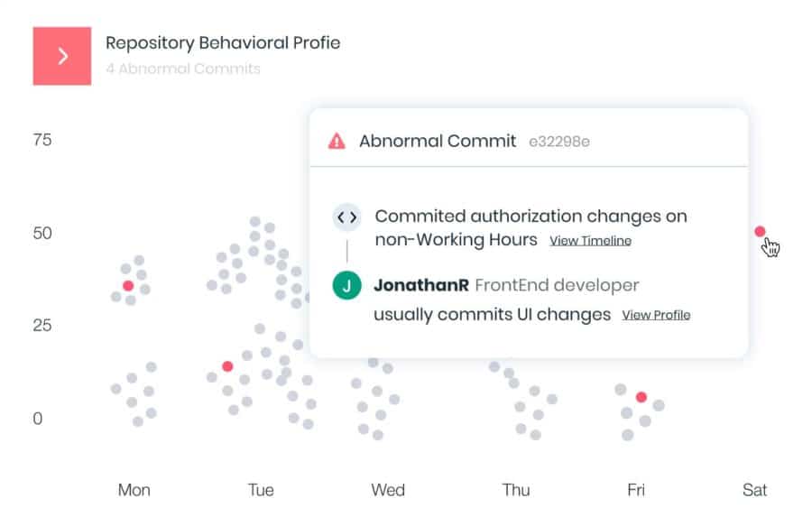The image size is (812, 526).
Task: Click the commit hash e32298e
Action: point(559,142)
